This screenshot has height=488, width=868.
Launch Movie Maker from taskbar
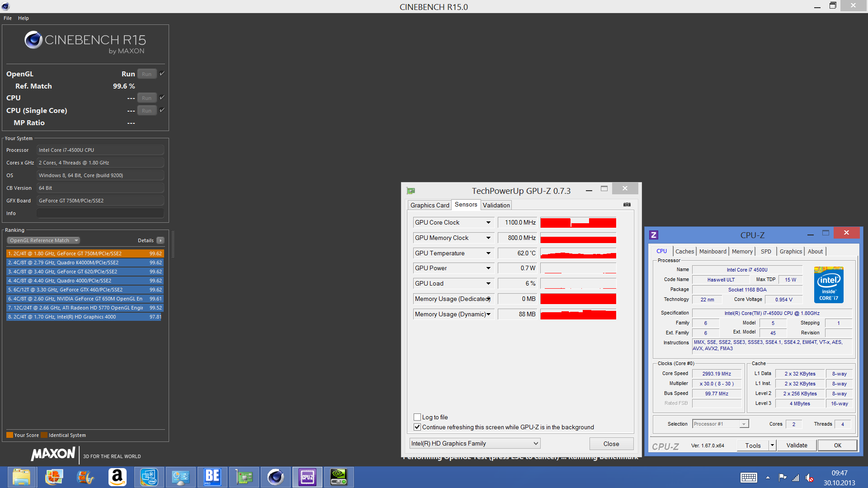click(x=85, y=477)
